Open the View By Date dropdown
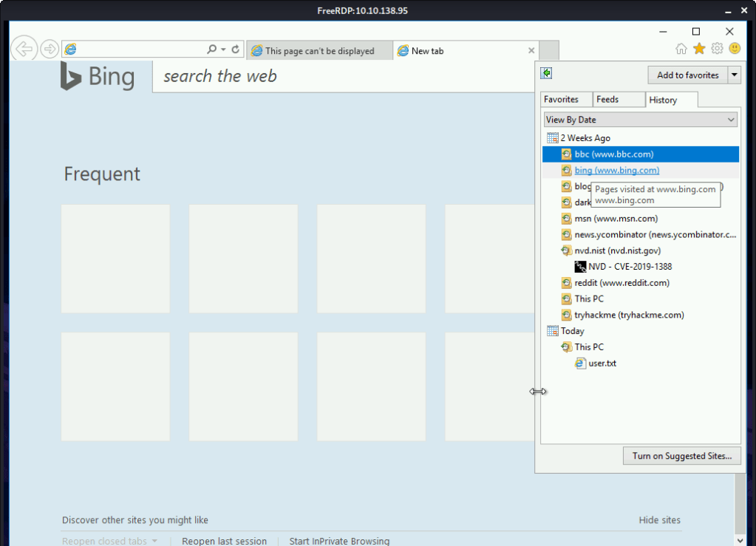The width and height of the screenshot is (756, 546). tap(640, 120)
